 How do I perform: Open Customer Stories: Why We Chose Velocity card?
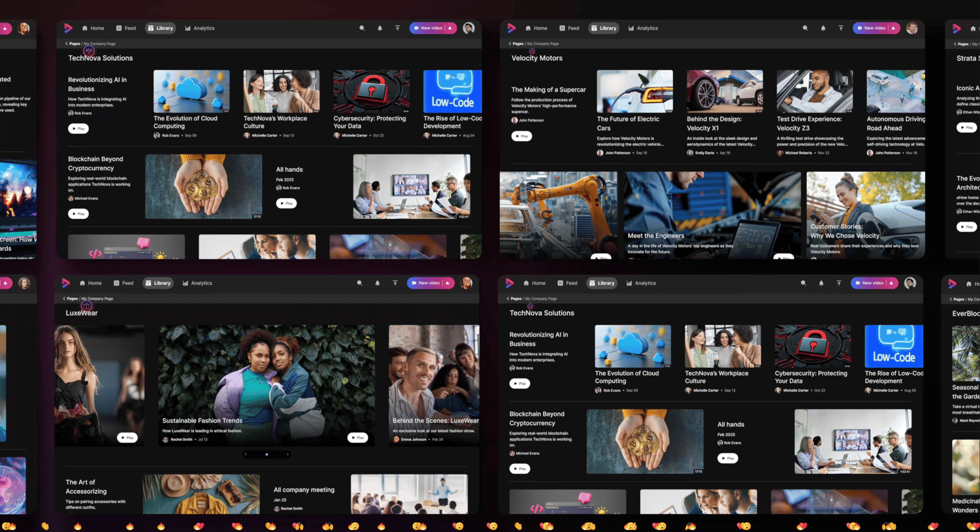(866, 215)
